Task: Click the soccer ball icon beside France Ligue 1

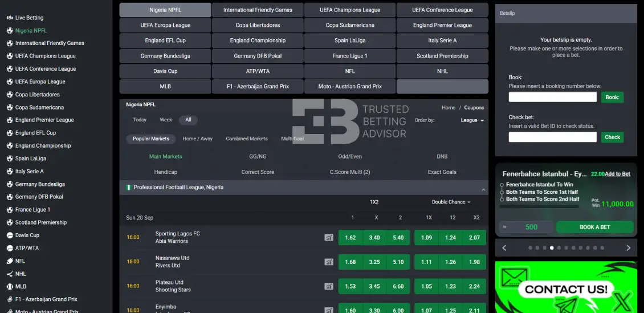Action: coord(10,209)
